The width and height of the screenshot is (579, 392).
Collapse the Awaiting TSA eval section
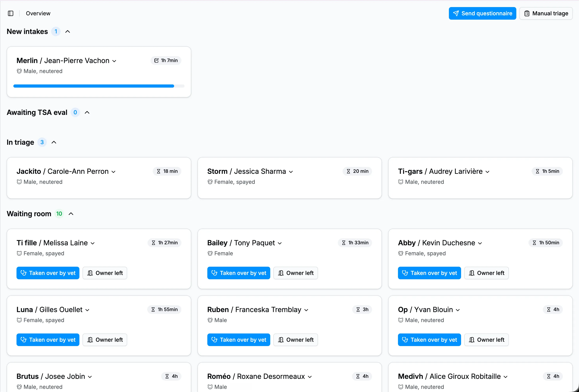pyautogui.click(x=87, y=113)
